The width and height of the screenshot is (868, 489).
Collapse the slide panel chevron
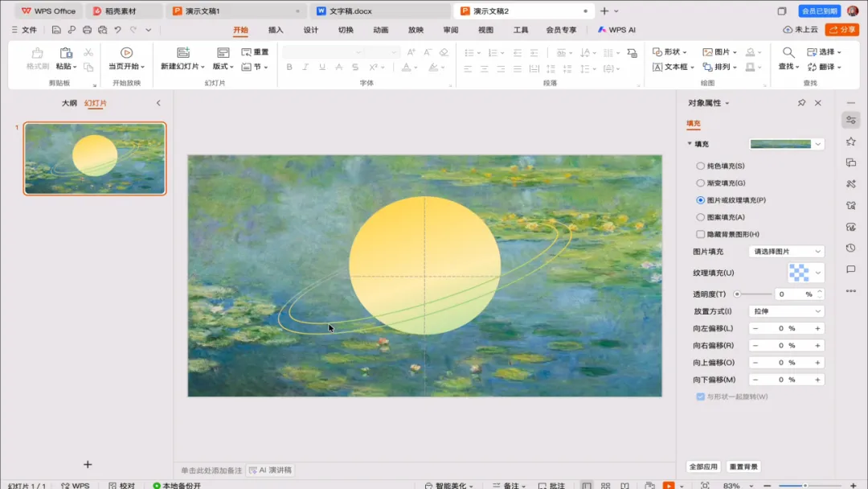pyautogui.click(x=158, y=103)
